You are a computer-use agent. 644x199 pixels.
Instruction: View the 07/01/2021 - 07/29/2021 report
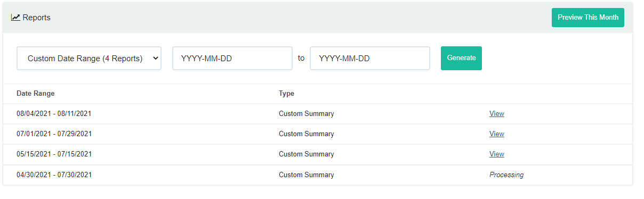(x=497, y=134)
